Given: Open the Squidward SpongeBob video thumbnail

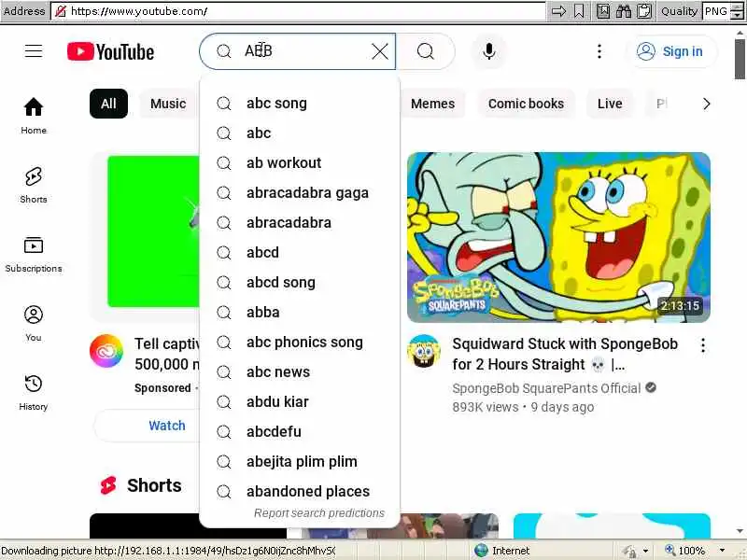Looking at the screenshot, I should click(x=558, y=237).
